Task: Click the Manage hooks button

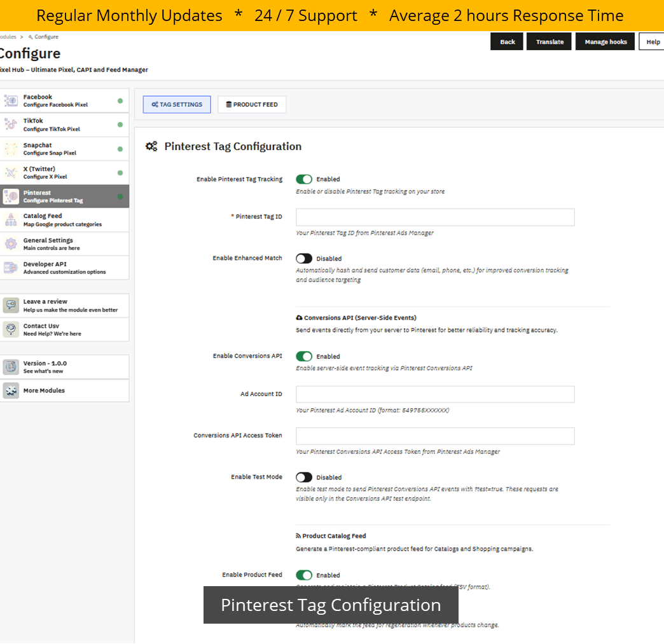Action: (605, 41)
